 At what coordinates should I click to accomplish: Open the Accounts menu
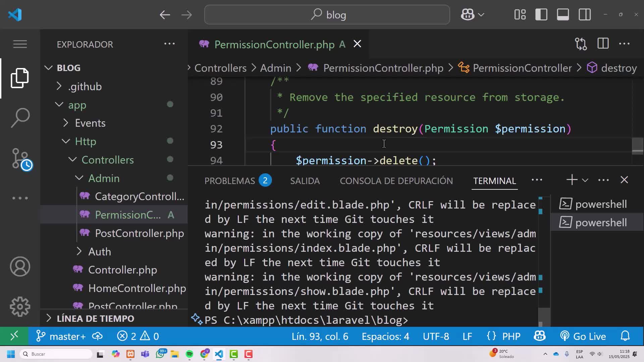[x=20, y=267]
